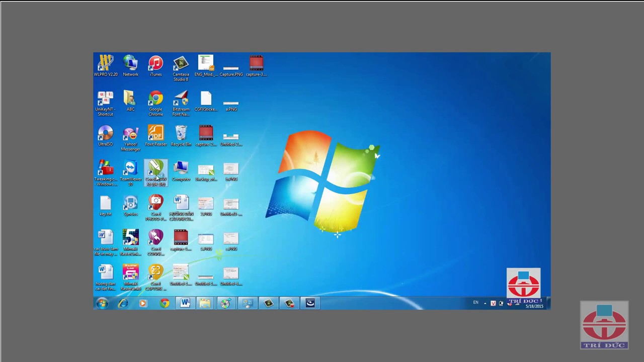This screenshot has height=362, width=644.
Task: Select the capture-3 video file
Action: [256, 66]
